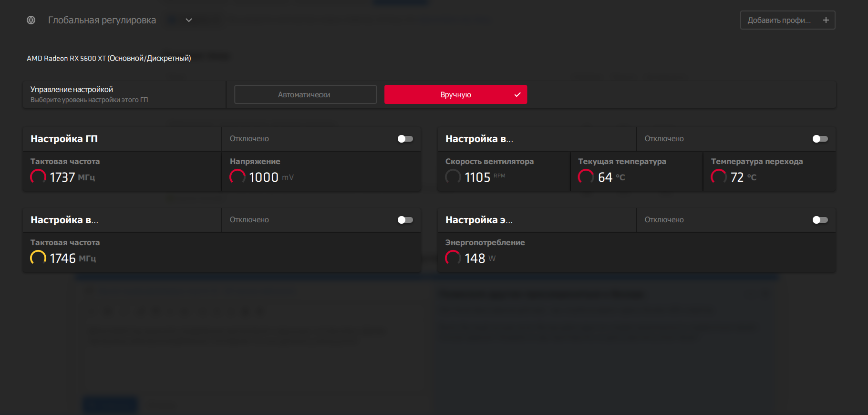This screenshot has height=415, width=868.
Task: Click the GPU clock 1737 МГц gauge
Action: (x=38, y=177)
